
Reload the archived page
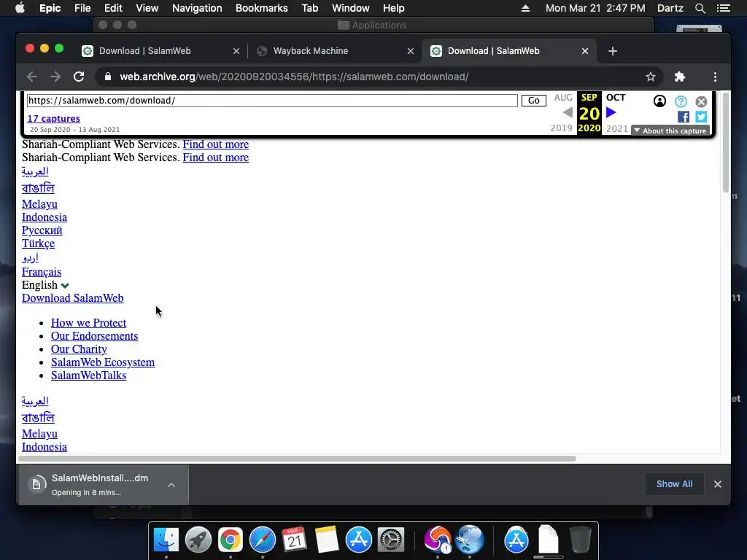[x=79, y=77]
